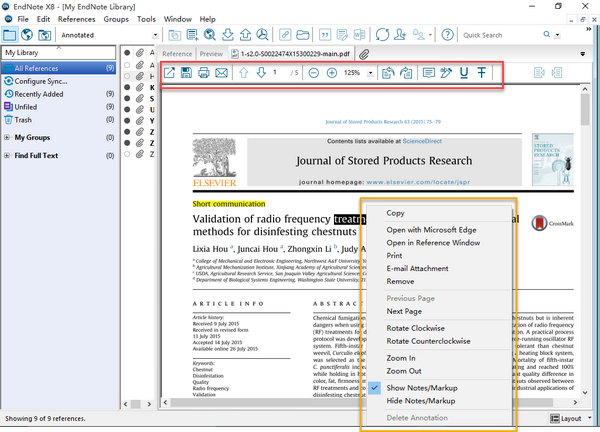
Task: Open PDF in external window icon
Action: tap(169, 73)
